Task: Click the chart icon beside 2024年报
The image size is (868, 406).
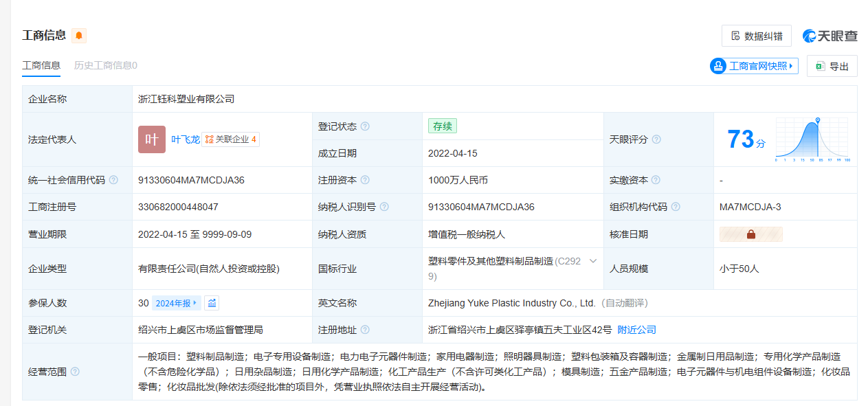Action: (x=212, y=303)
